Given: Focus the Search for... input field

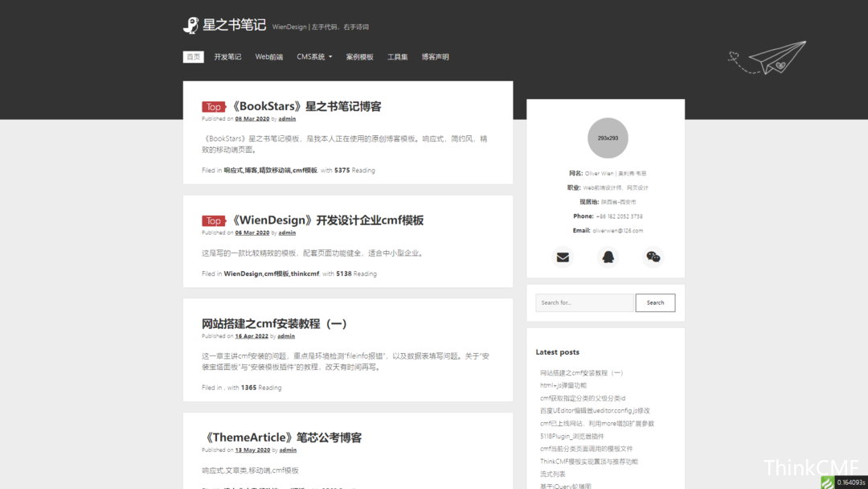Looking at the screenshot, I should pos(584,303).
